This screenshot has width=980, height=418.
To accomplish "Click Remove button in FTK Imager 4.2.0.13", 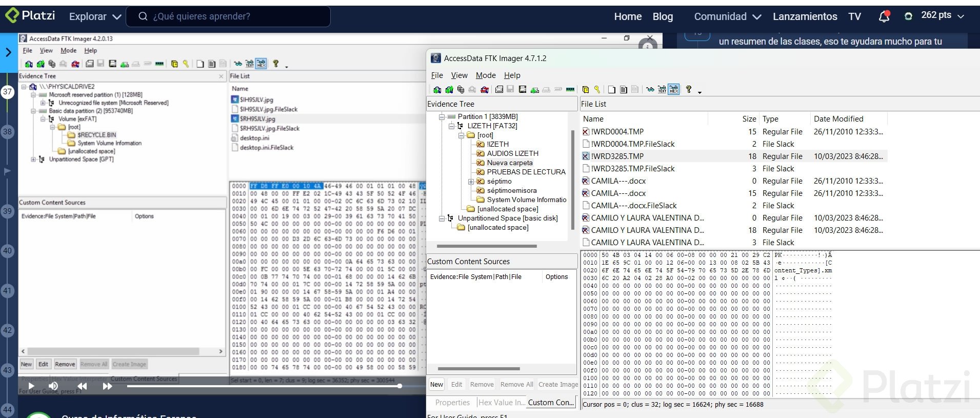I will tap(65, 364).
